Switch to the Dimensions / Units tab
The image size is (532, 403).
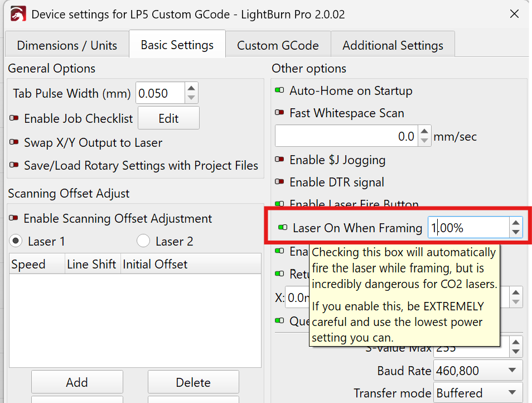coord(67,45)
